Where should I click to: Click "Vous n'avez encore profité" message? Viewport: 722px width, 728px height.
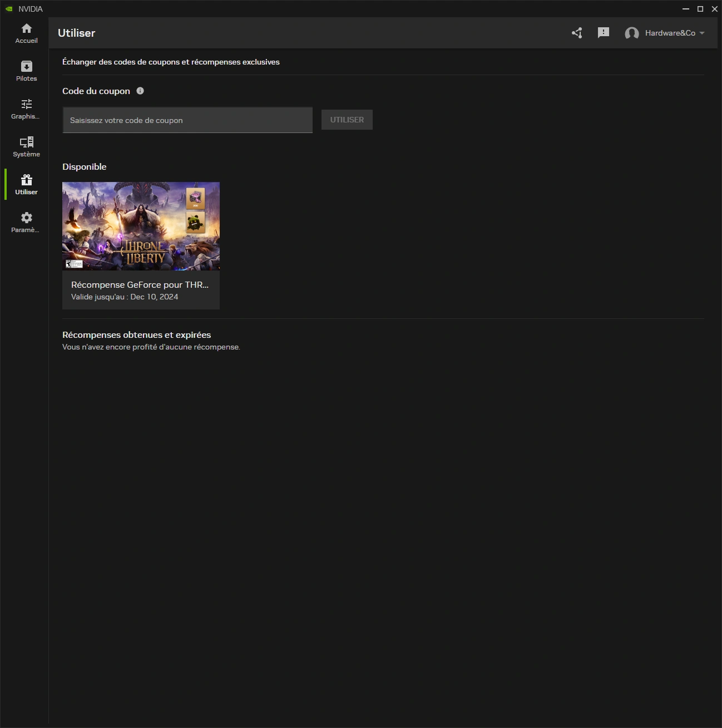151,347
